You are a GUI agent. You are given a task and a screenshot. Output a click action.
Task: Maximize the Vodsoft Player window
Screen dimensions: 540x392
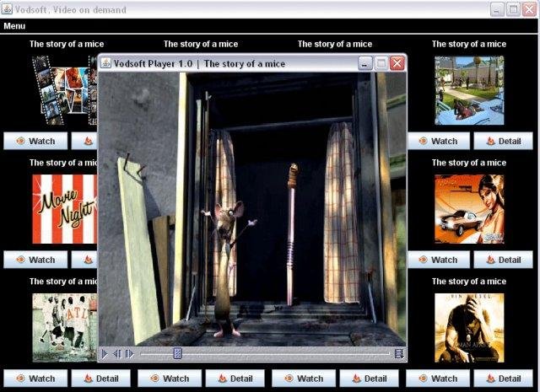point(381,63)
